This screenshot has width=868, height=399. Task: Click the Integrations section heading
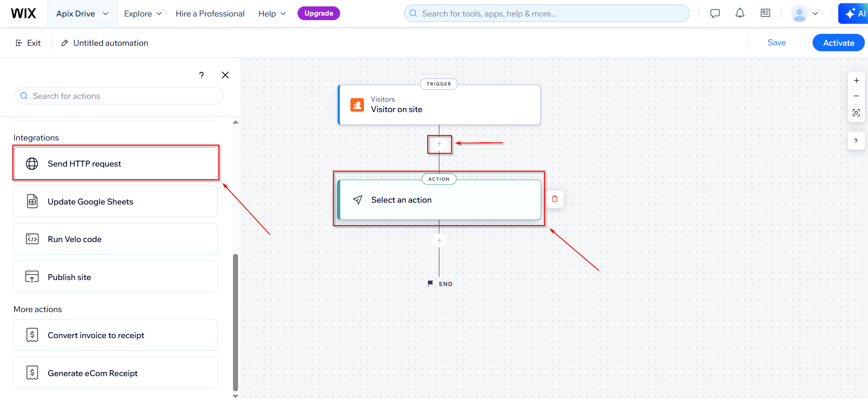click(36, 138)
